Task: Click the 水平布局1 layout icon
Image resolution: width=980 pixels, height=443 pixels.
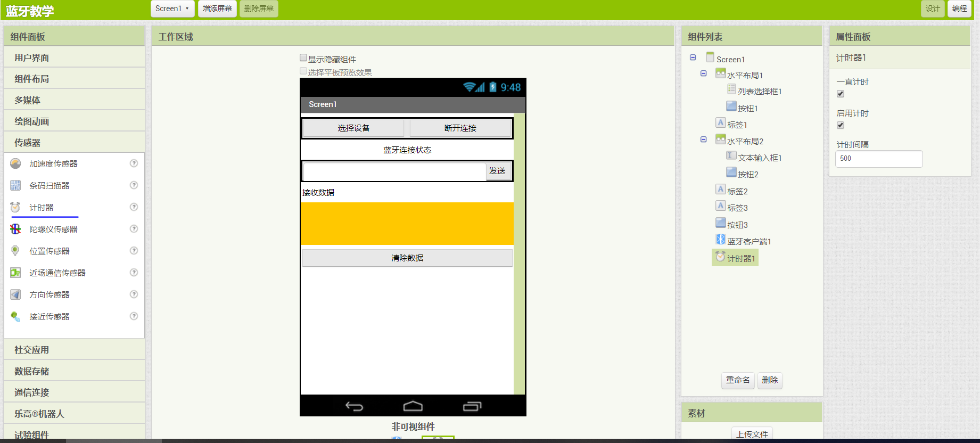Action: (x=721, y=73)
